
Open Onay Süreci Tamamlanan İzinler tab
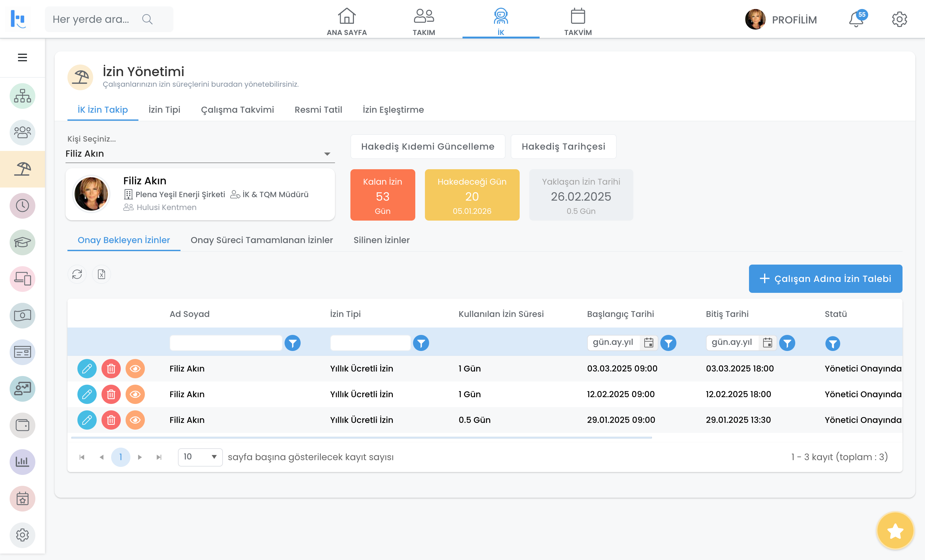[x=262, y=240]
